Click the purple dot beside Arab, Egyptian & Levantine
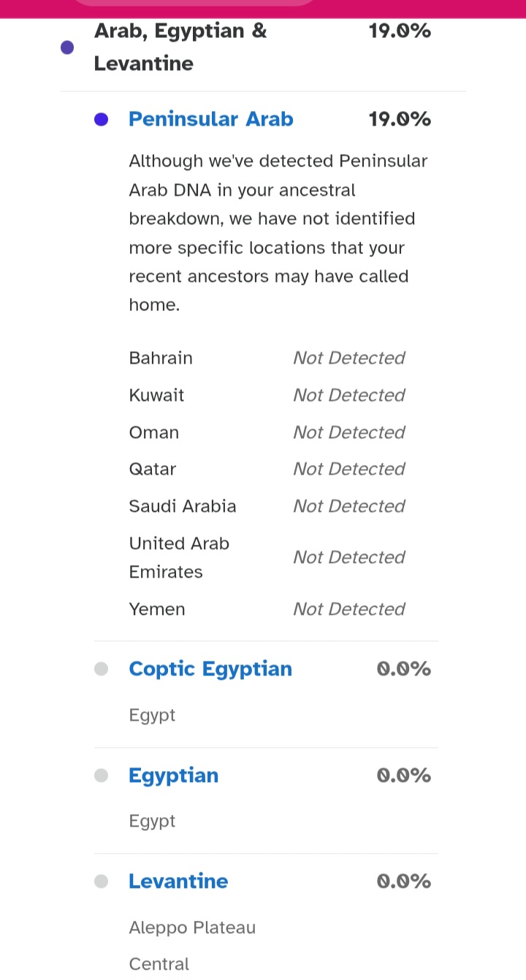Viewport: 526px width, 980px height. coord(67,47)
